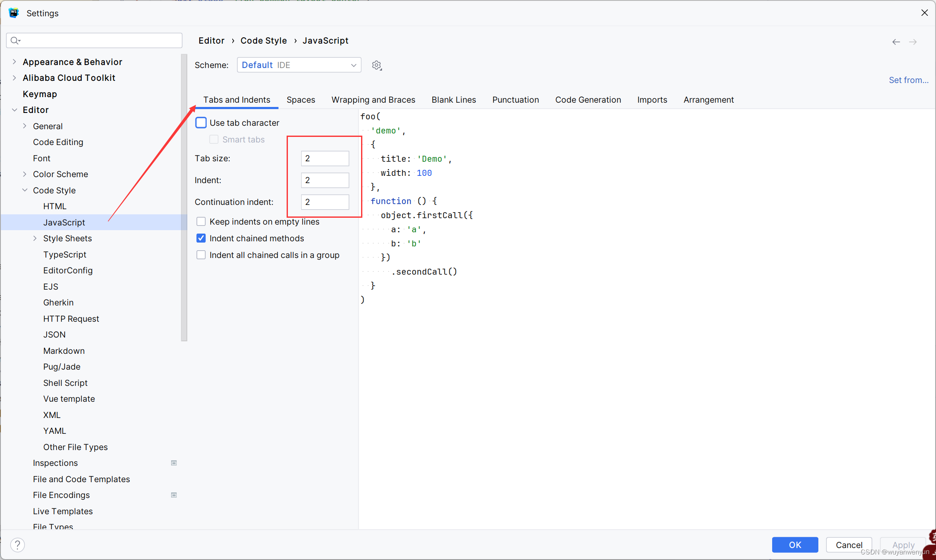
Task: Click Inspections project-level settings icon
Action: [174, 463]
